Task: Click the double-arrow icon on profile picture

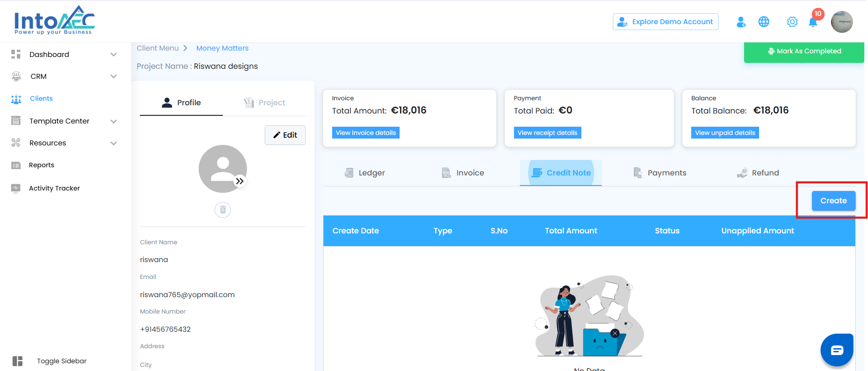Action: (x=240, y=181)
